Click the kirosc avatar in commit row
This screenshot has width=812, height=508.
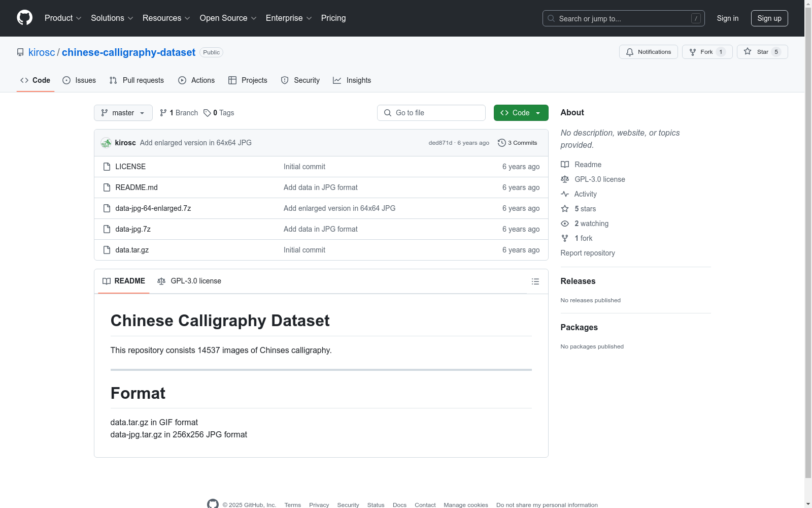(x=106, y=143)
